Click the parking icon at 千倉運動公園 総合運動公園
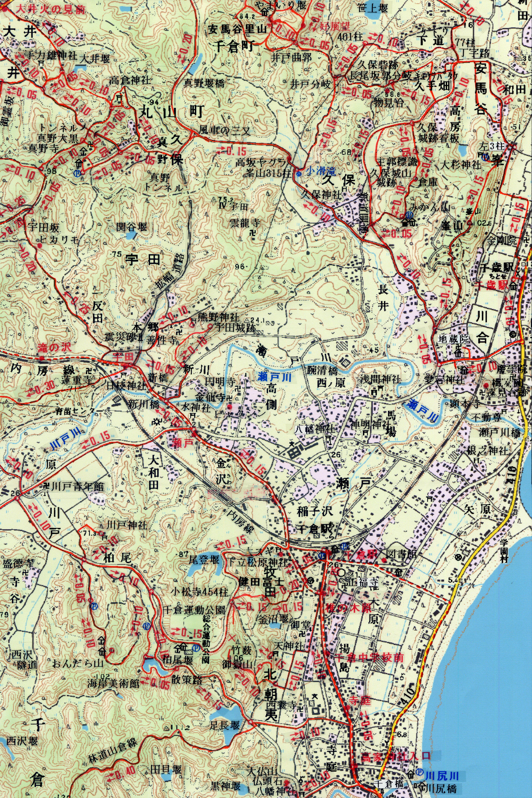The width and height of the screenshot is (532, 798). tap(196, 648)
